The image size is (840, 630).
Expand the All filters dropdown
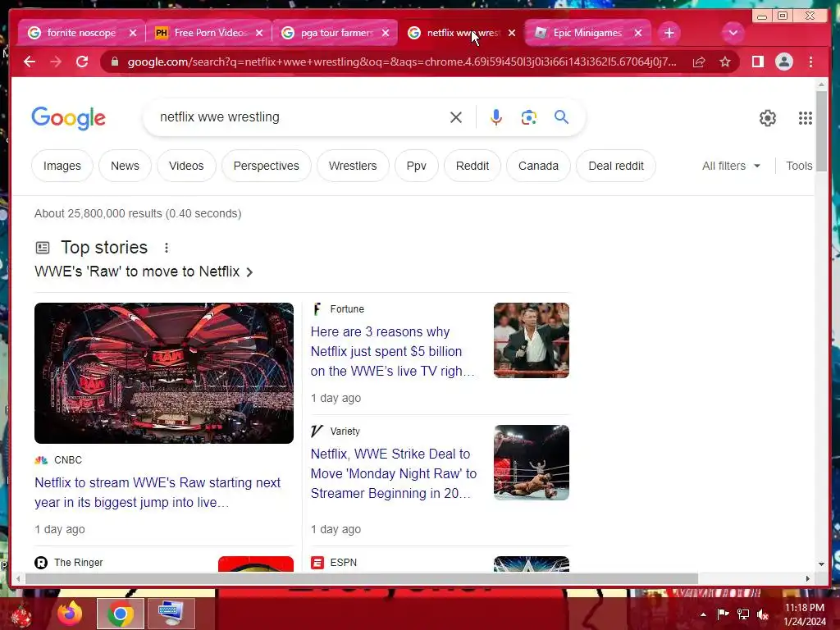[731, 166]
